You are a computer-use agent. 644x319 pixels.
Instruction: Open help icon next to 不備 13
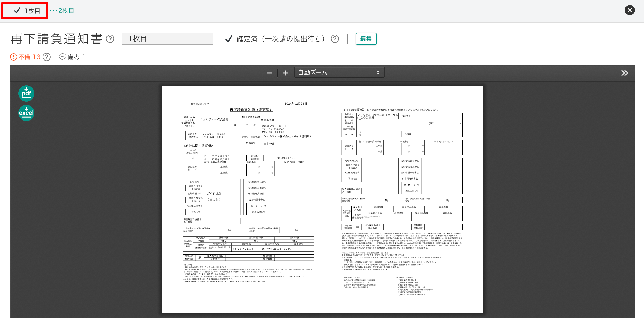(47, 57)
